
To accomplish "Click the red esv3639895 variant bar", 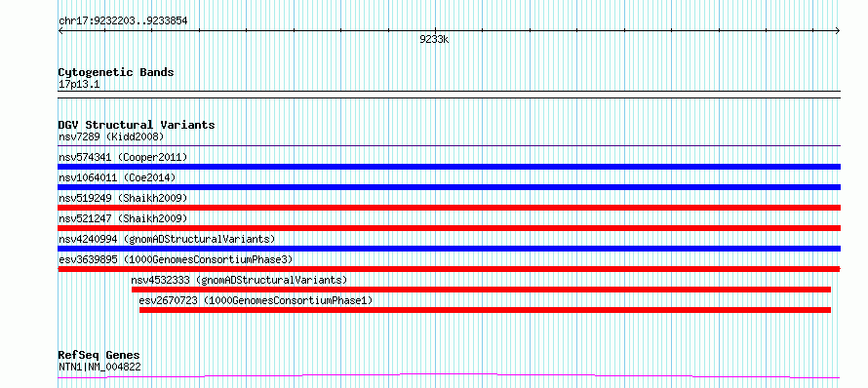I will click(449, 269).
